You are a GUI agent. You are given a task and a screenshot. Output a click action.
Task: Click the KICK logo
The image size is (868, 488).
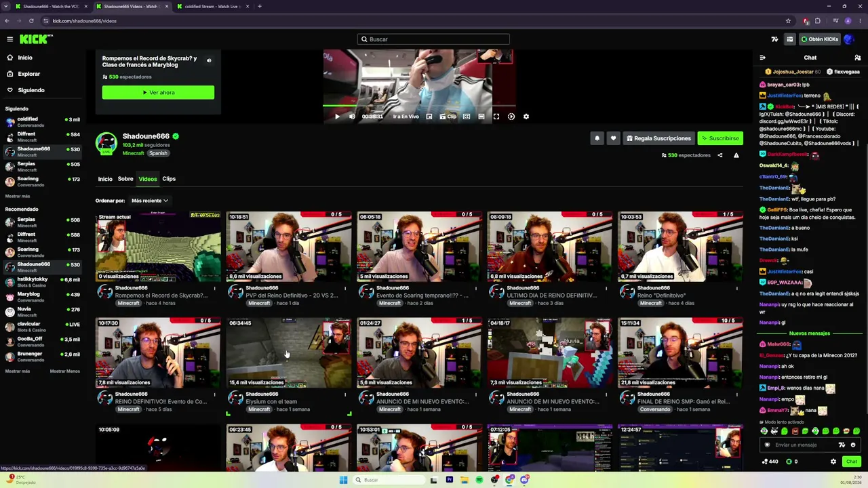36,39
